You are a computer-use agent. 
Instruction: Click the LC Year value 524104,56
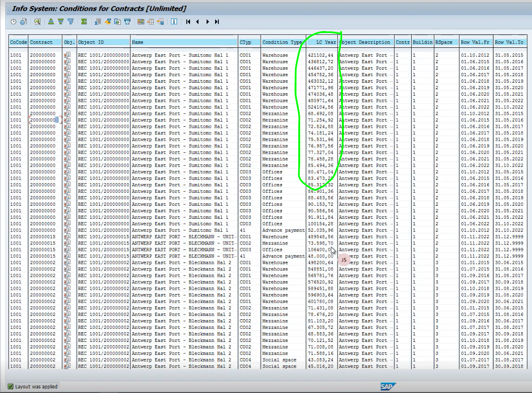(321, 107)
